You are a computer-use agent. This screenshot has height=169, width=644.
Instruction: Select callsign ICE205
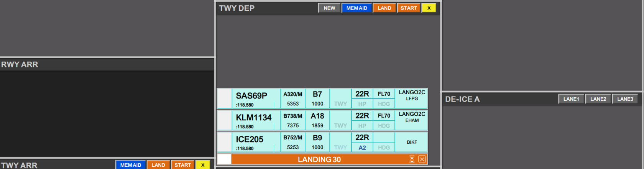[250, 139]
